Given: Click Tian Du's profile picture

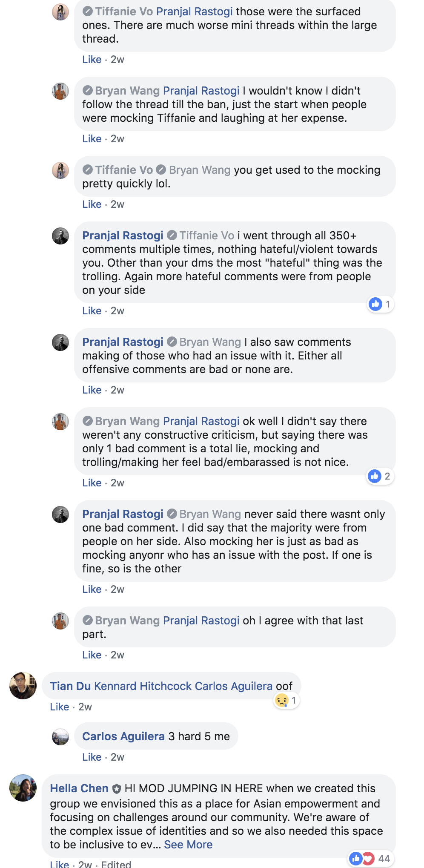Looking at the screenshot, I should 23,686.
